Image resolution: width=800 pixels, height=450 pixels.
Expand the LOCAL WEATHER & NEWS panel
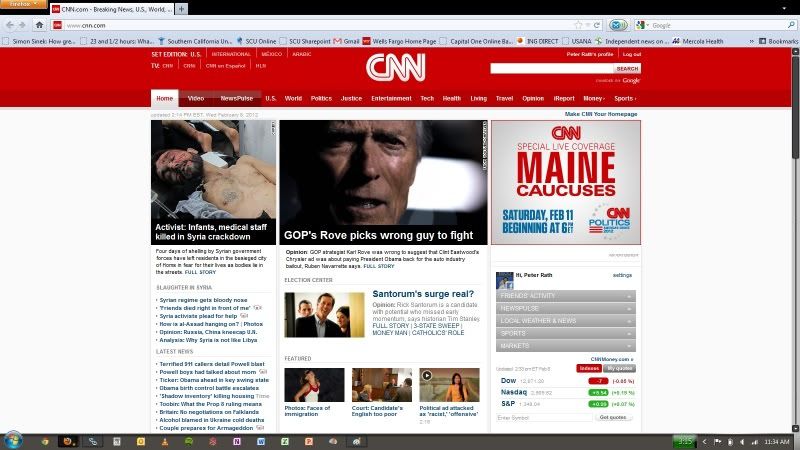click(565, 321)
